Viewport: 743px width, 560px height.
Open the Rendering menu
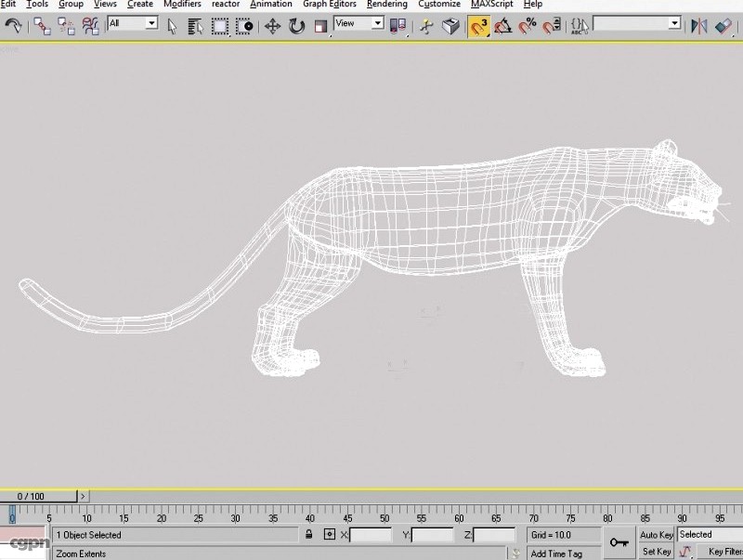387,5
